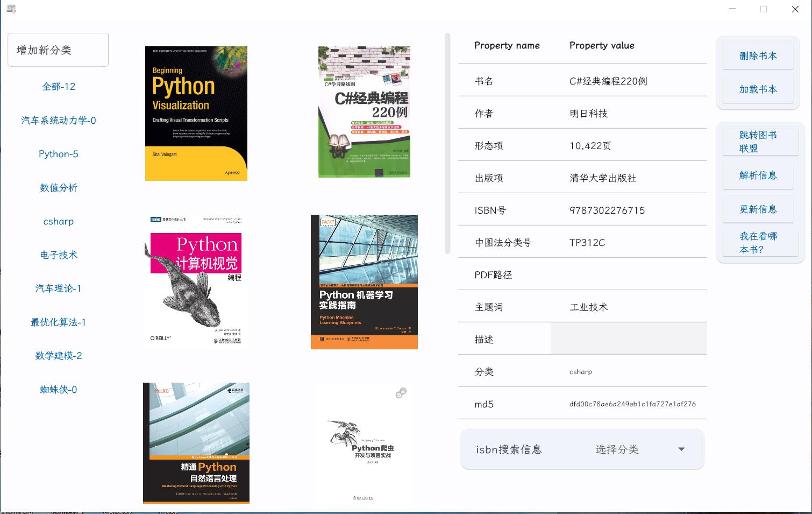The width and height of the screenshot is (812, 514).
Task: Open the csharp category
Action: tap(59, 221)
